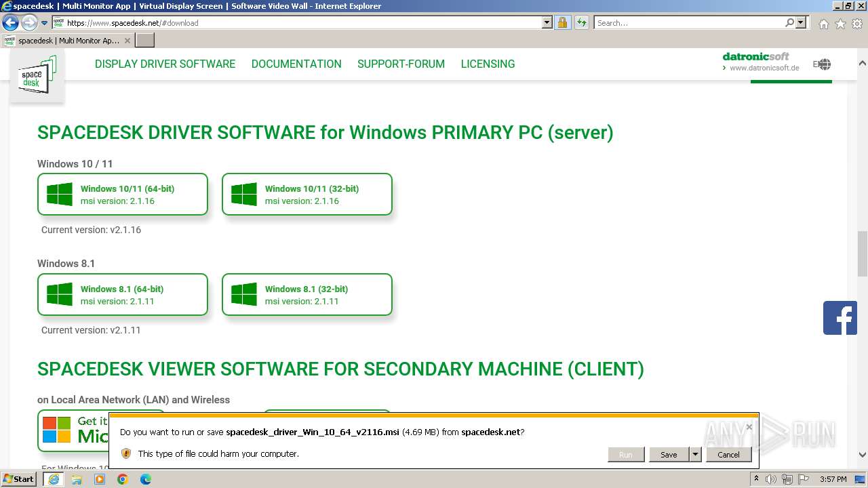The image size is (868, 488).
Task: Open a new blank tab
Action: [x=145, y=41]
